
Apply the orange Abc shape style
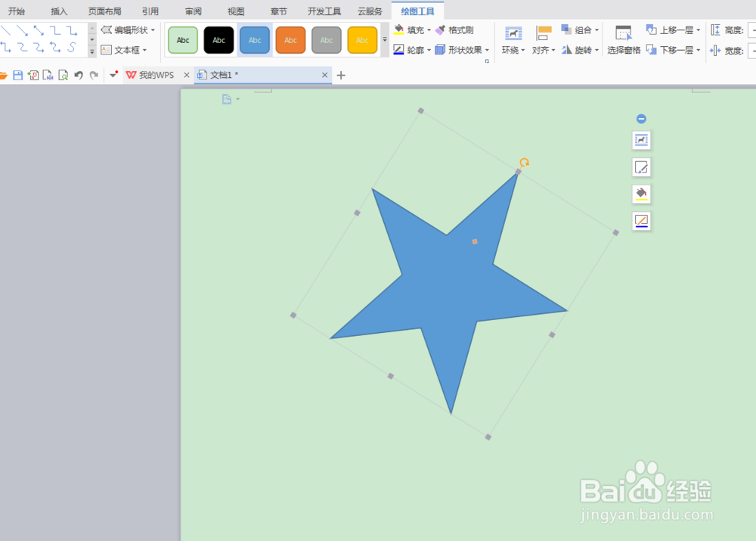[x=290, y=40]
